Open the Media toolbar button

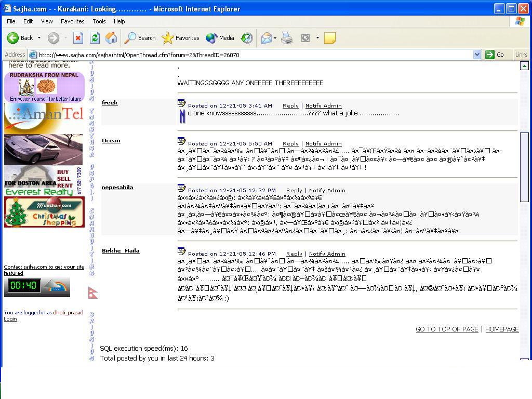[220, 38]
